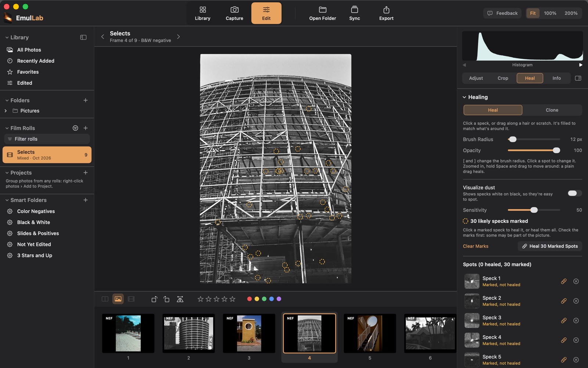Set zoom to 100%
Viewport: 588px width, 368px height.
(550, 13)
